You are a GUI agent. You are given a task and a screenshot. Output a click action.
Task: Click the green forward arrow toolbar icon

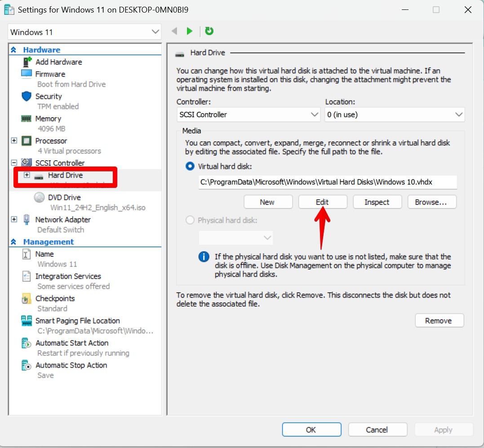[x=190, y=31]
